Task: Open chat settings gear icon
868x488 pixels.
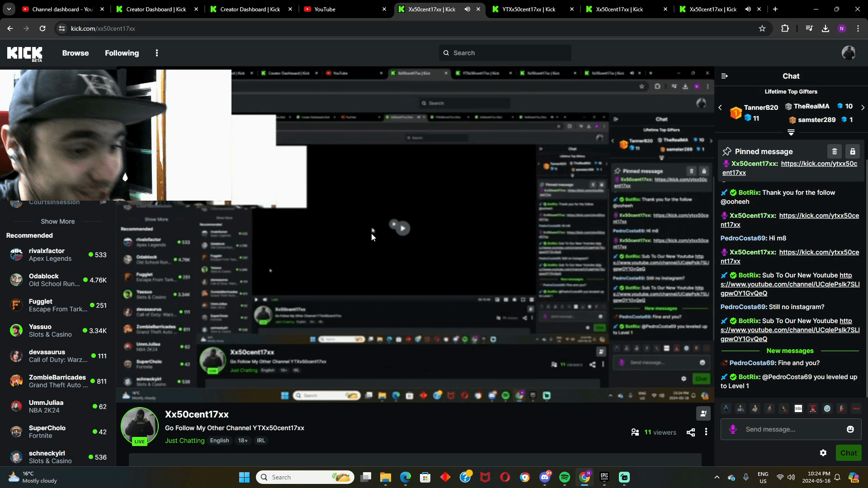Action: point(823,453)
